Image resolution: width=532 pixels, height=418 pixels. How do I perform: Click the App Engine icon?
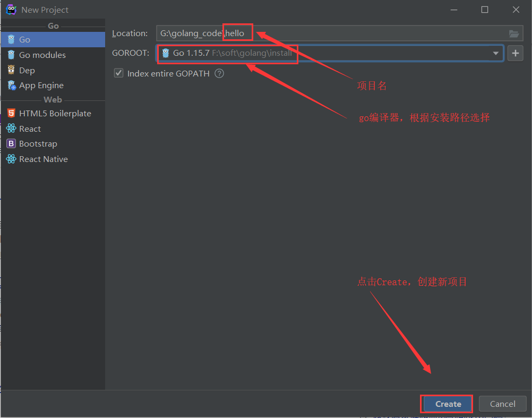[12, 85]
